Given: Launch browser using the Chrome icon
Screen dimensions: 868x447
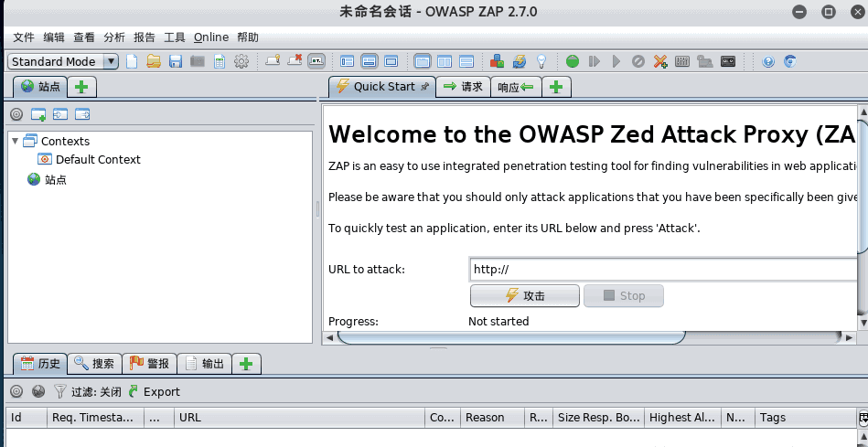Looking at the screenshot, I should pos(790,61).
